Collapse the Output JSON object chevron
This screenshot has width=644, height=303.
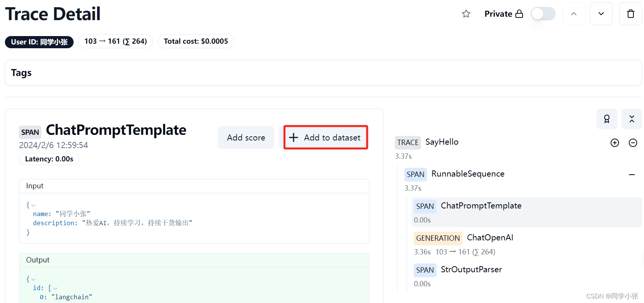(x=33, y=279)
